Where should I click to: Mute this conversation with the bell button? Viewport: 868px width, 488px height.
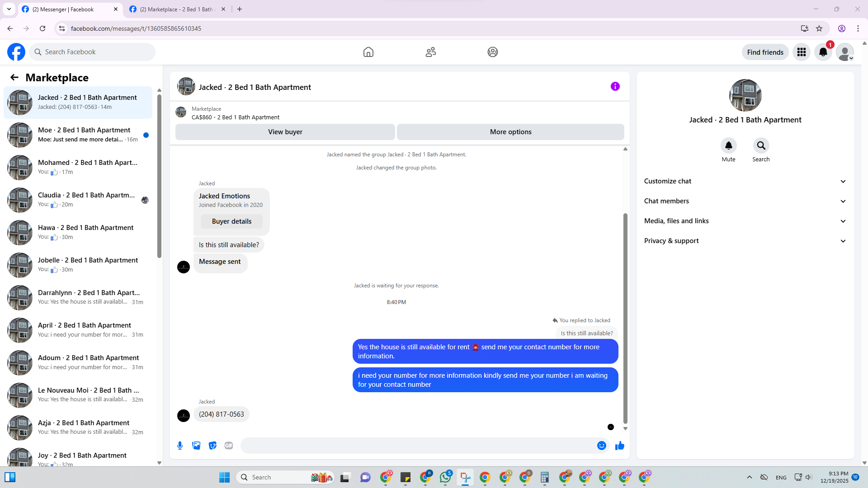728,145
